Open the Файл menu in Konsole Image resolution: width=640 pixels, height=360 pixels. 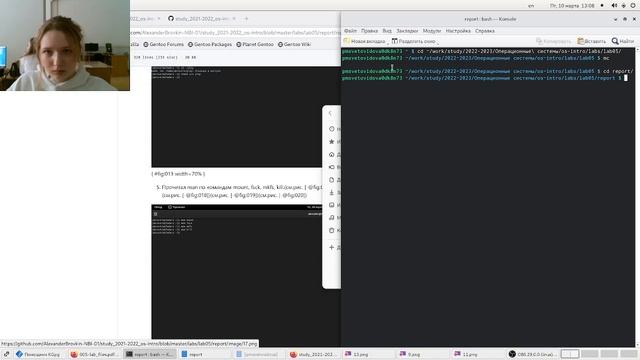click(350, 31)
